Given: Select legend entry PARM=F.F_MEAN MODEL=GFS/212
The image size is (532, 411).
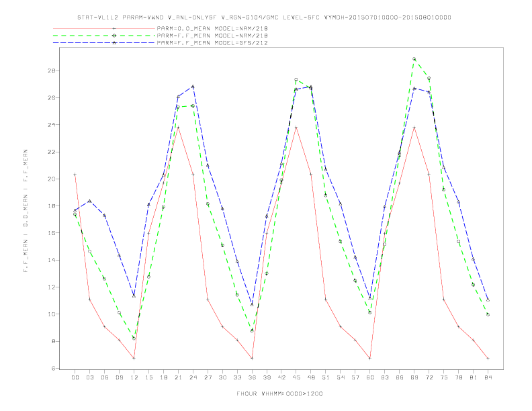Looking at the screenshot, I should click(212, 43).
